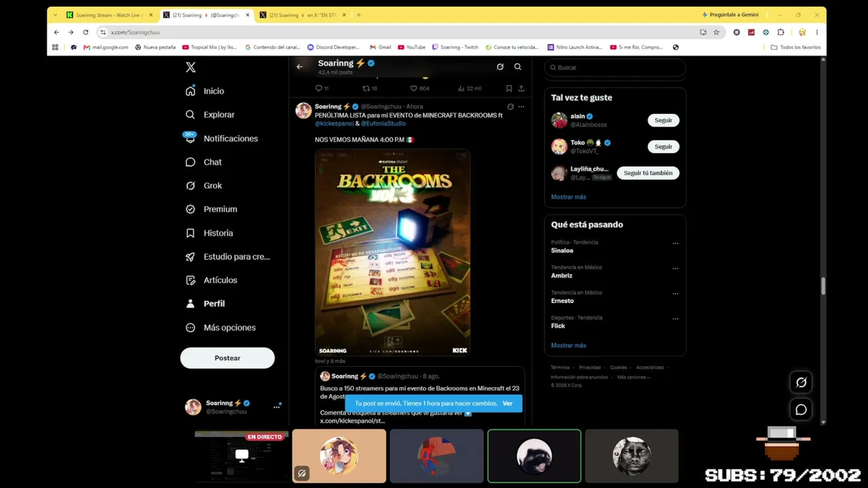The width and height of the screenshot is (868, 488).
Task: Select the Spider-Man avatar call tile
Action: pos(437,455)
